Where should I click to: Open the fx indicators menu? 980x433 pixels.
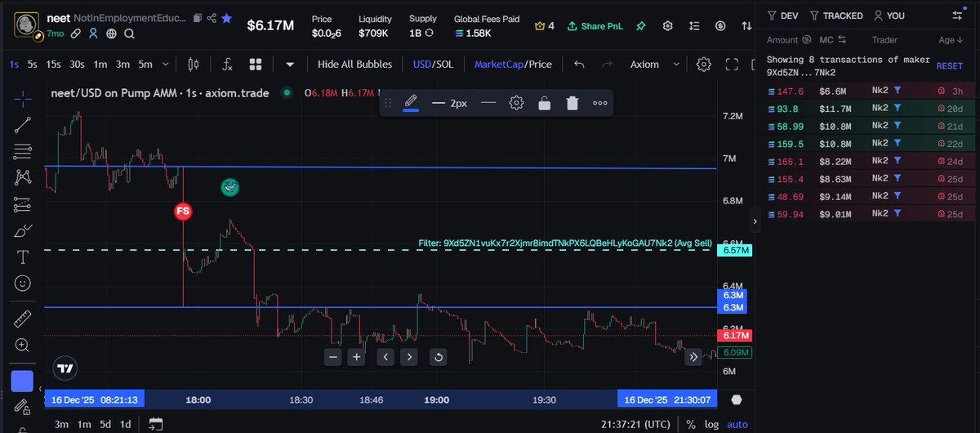(227, 64)
